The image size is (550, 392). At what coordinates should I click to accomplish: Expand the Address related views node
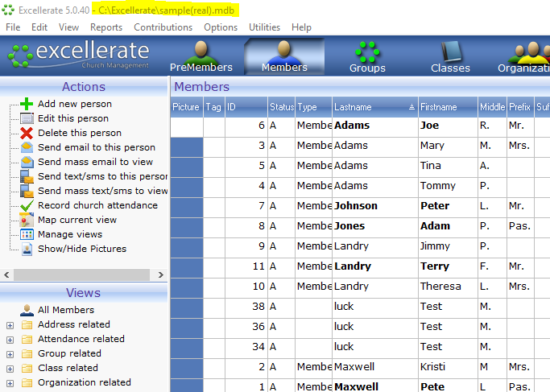click(x=10, y=325)
